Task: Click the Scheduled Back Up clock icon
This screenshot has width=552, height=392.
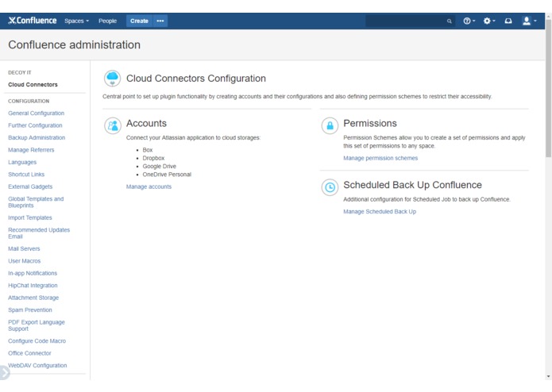Action: [330, 187]
